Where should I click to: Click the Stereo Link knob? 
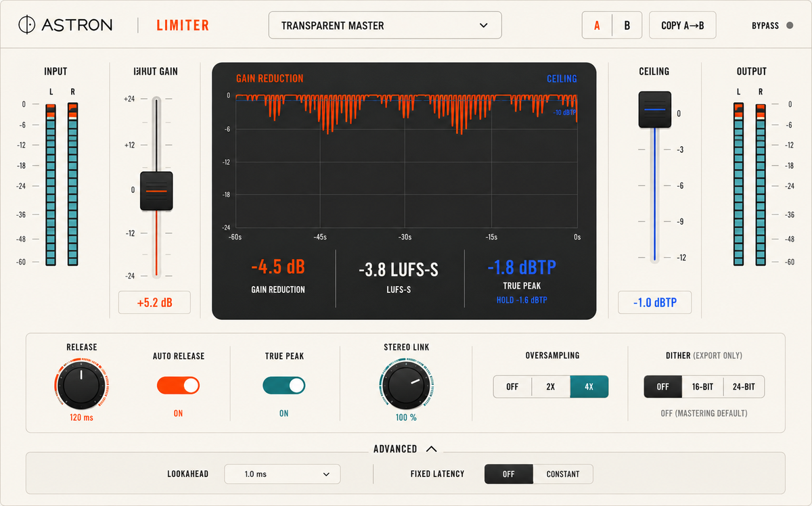click(406, 384)
